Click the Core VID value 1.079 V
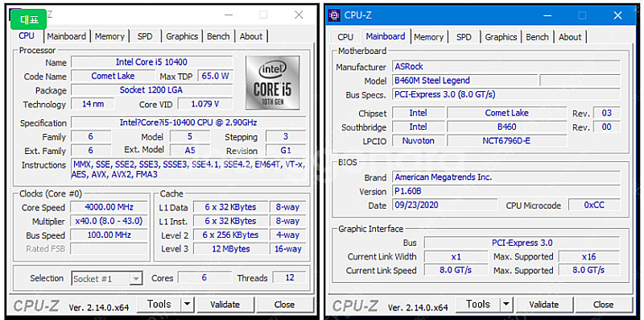Screen dimensions: 644x320 pos(205,104)
